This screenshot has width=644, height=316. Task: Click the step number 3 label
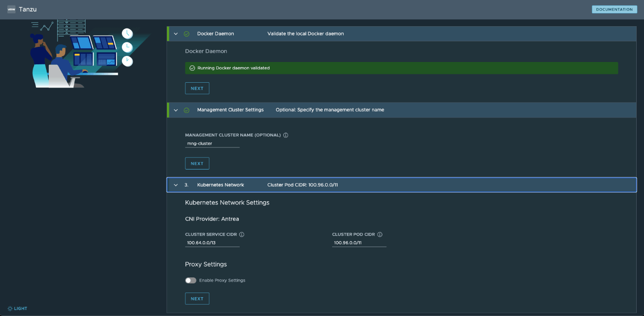186,185
